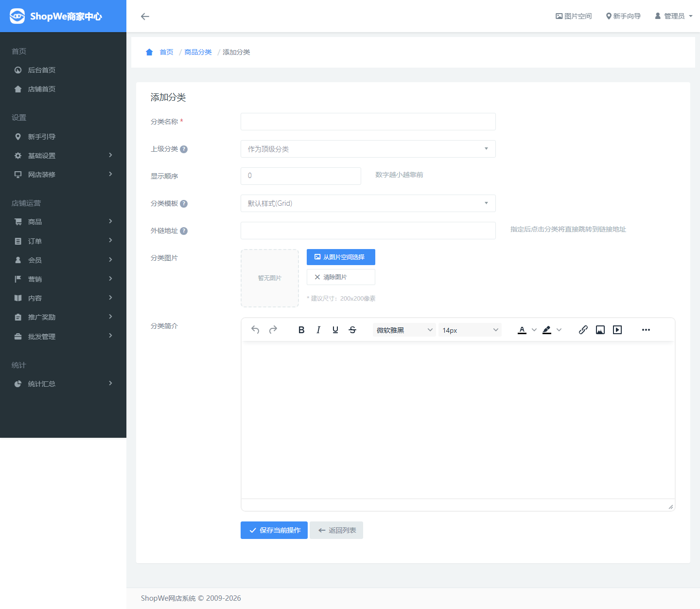Toggle bold formatting in editor
Image resolution: width=700 pixels, height=609 pixels.
tap(301, 330)
